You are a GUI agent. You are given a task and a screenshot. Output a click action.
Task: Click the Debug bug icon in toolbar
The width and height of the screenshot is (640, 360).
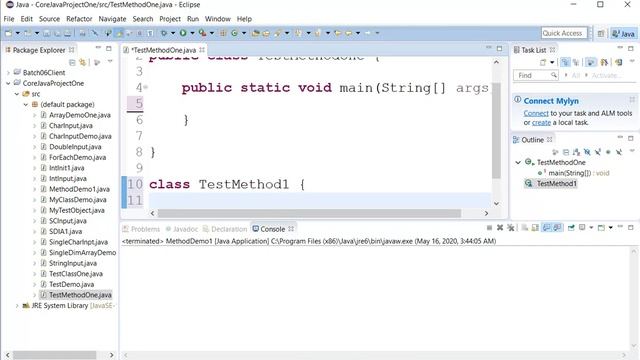click(164, 33)
